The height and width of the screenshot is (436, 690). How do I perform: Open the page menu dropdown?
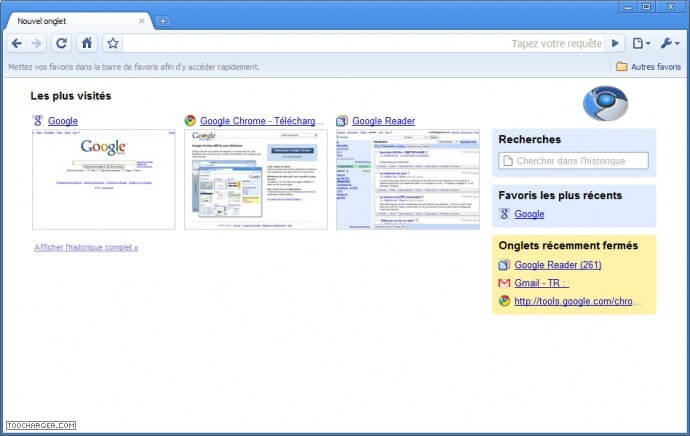(641, 43)
